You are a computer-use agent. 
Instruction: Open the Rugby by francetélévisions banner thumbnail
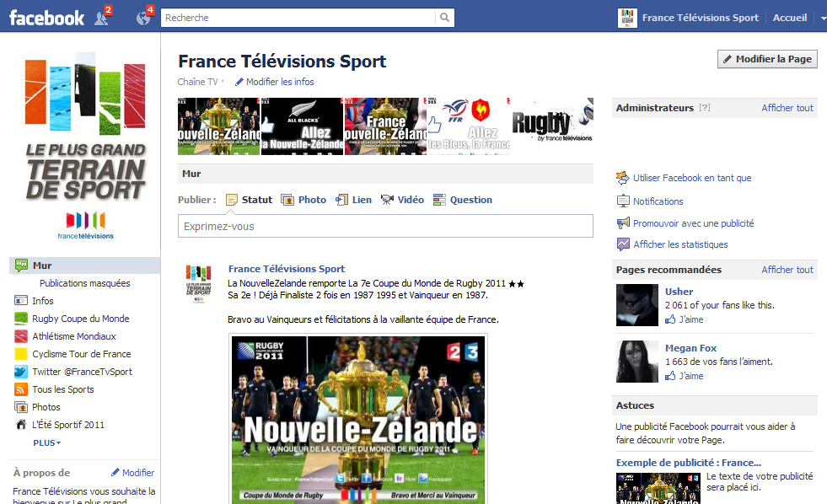coord(551,126)
